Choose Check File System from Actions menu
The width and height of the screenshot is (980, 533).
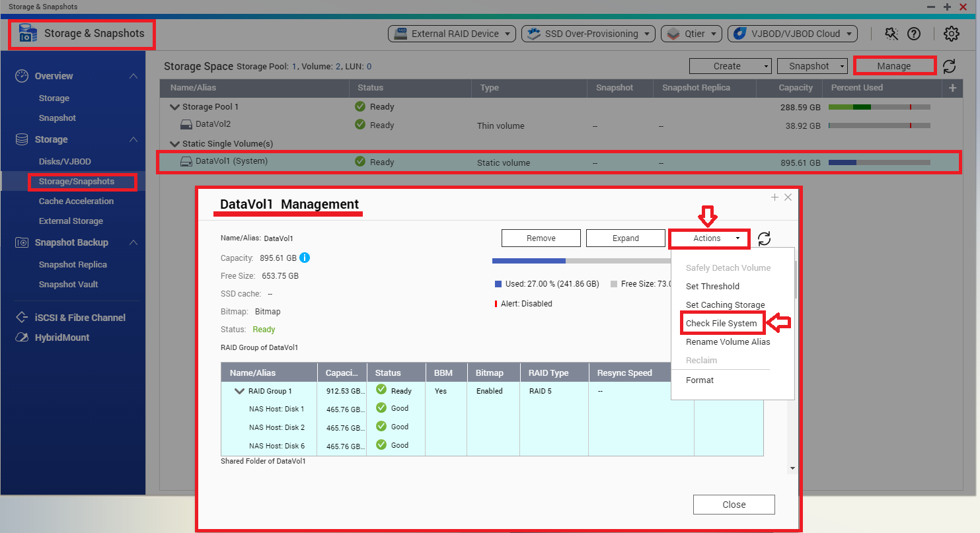721,323
